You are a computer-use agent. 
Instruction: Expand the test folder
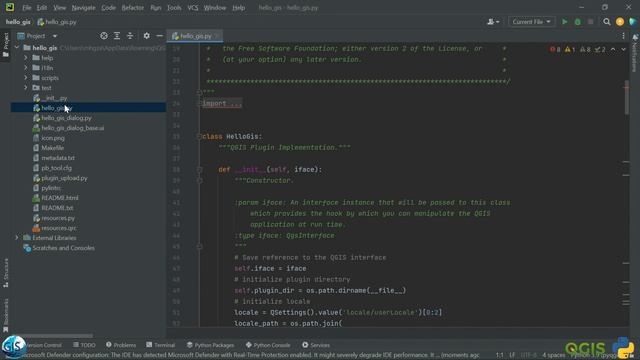[x=26, y=88]
